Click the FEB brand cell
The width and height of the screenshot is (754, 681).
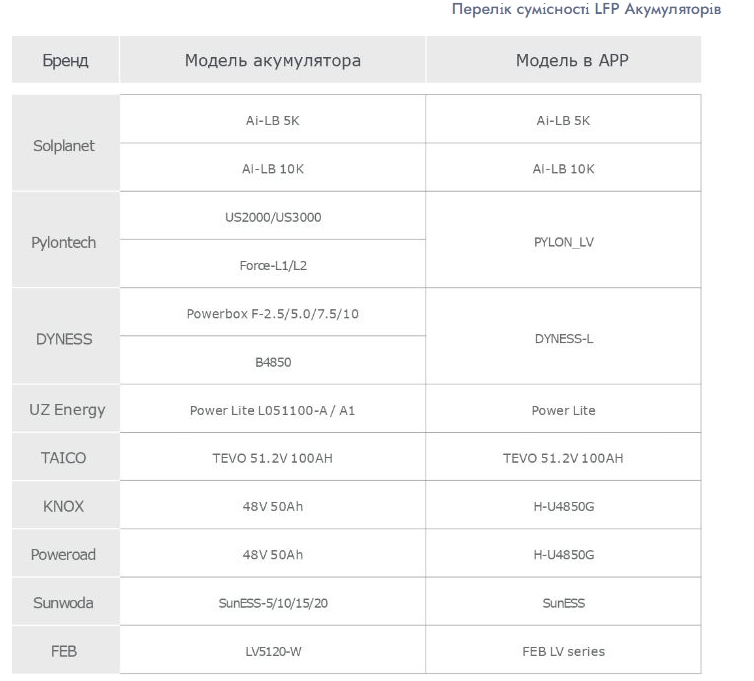click(x=64, y=651)
